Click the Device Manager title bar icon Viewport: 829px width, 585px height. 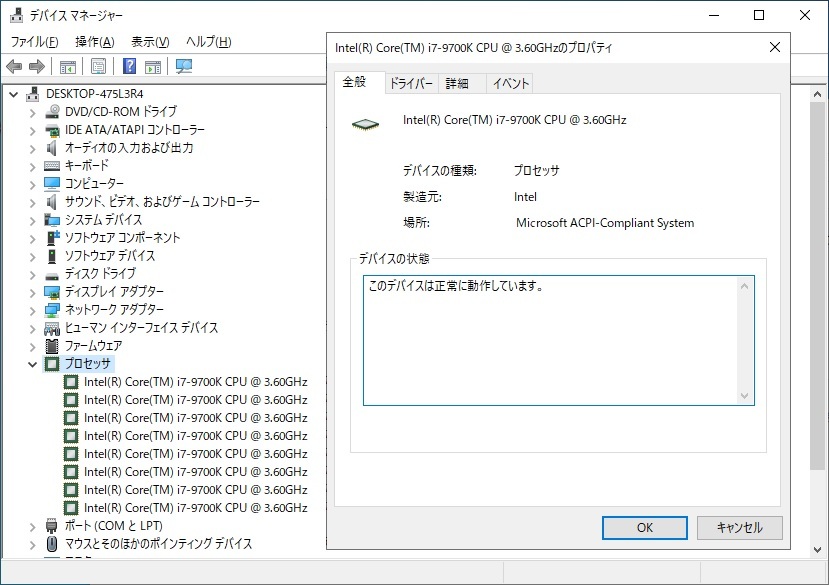[16, 15]
